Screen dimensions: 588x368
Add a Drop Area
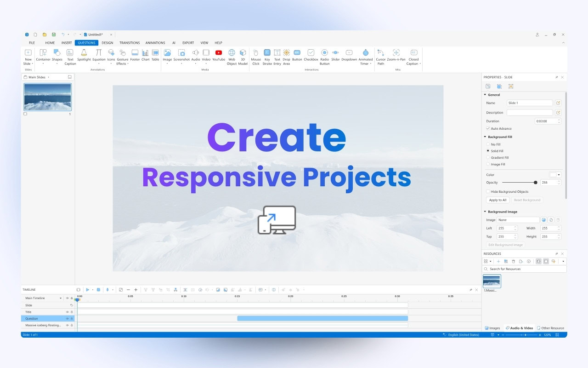[x=286, y=57]
